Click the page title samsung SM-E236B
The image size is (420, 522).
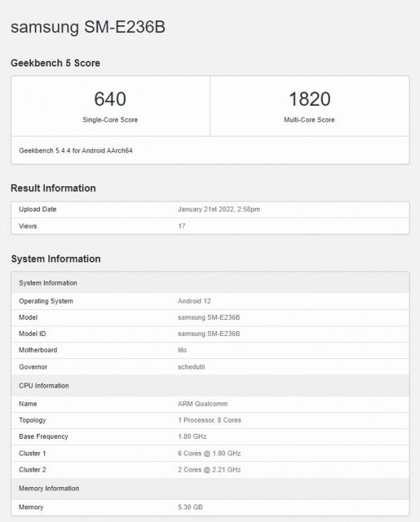pyautogui.click(x=88, y=27)
